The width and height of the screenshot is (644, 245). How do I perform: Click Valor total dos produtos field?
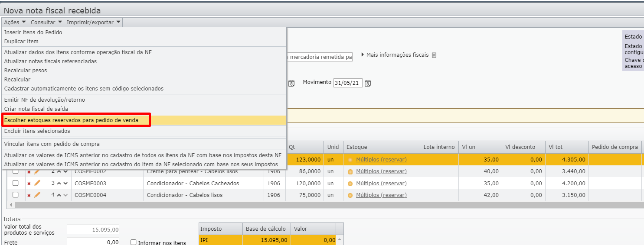(x=93, y=229)
